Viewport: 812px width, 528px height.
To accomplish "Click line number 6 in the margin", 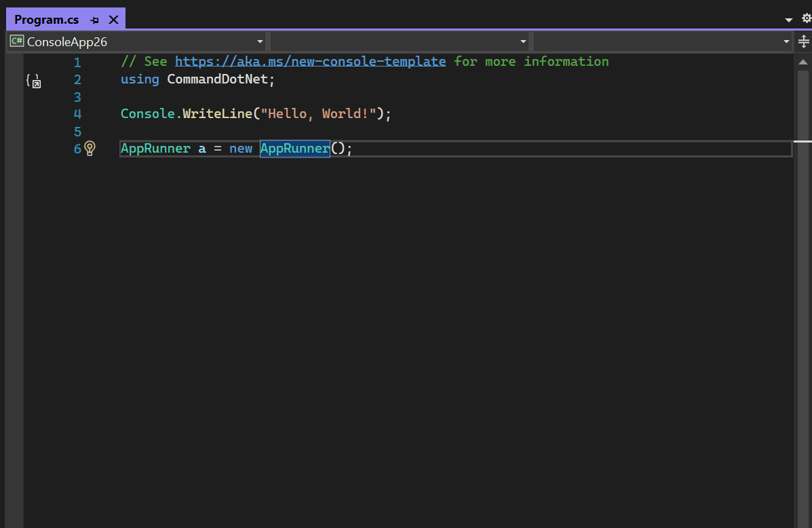I will 77,149.
